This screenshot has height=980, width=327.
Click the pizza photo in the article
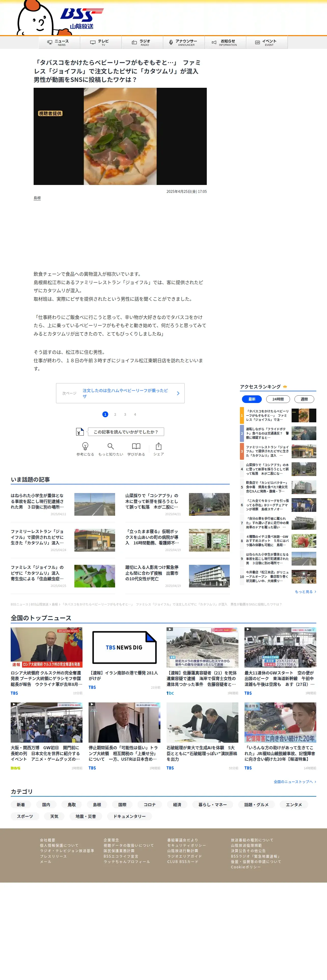[120, 136]
